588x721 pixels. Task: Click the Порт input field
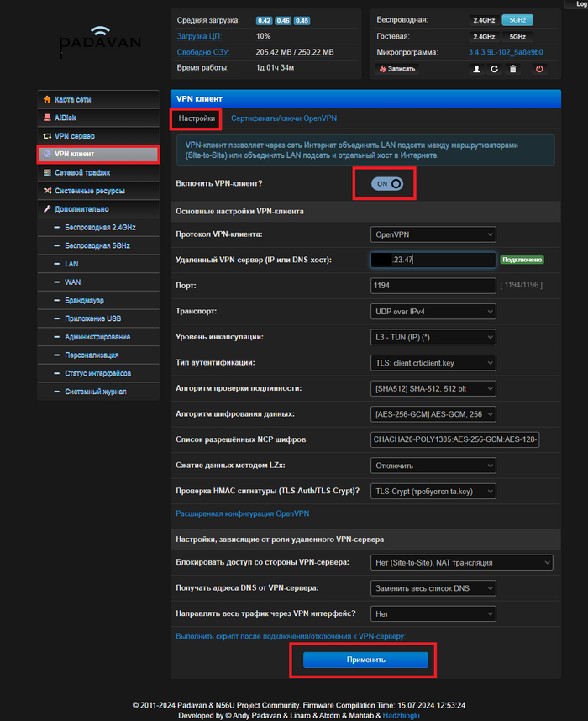coord(433,286)
